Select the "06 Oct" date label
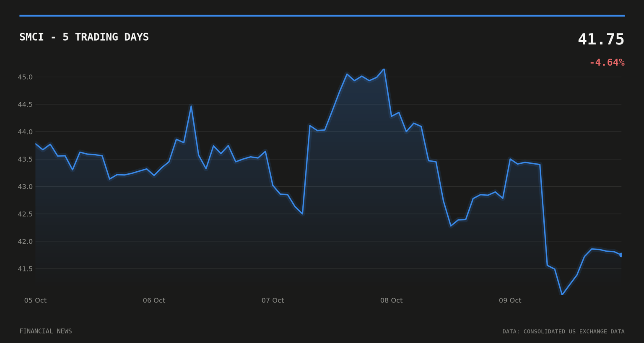 click(154, 300)
